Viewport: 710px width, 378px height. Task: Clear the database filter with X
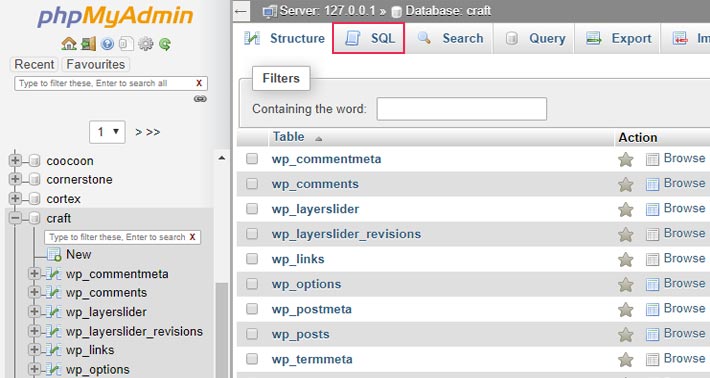point(199,83)
